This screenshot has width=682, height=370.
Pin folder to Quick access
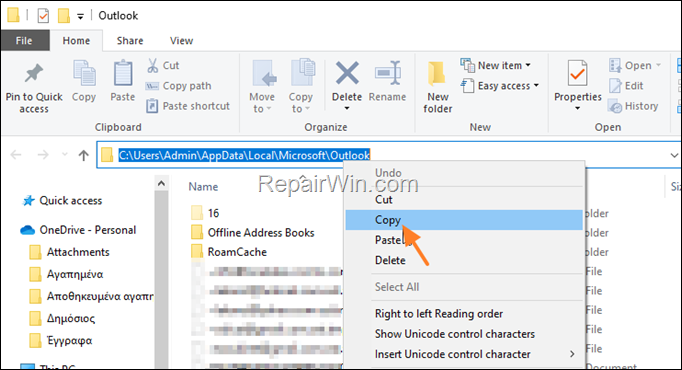tap(34, 87)
